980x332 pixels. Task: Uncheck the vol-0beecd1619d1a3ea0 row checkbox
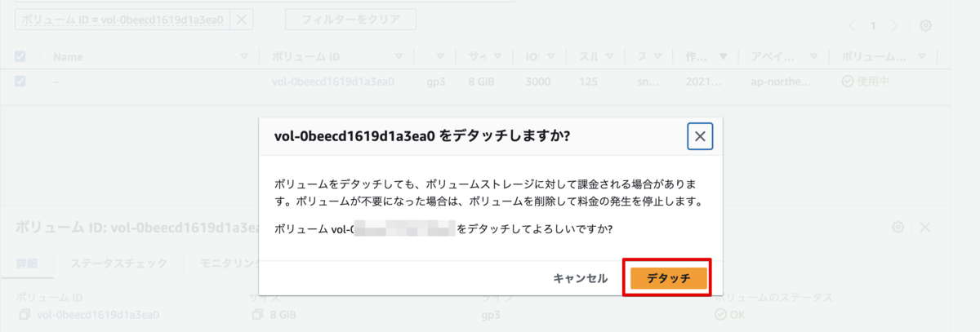click(x=20, y=82)
